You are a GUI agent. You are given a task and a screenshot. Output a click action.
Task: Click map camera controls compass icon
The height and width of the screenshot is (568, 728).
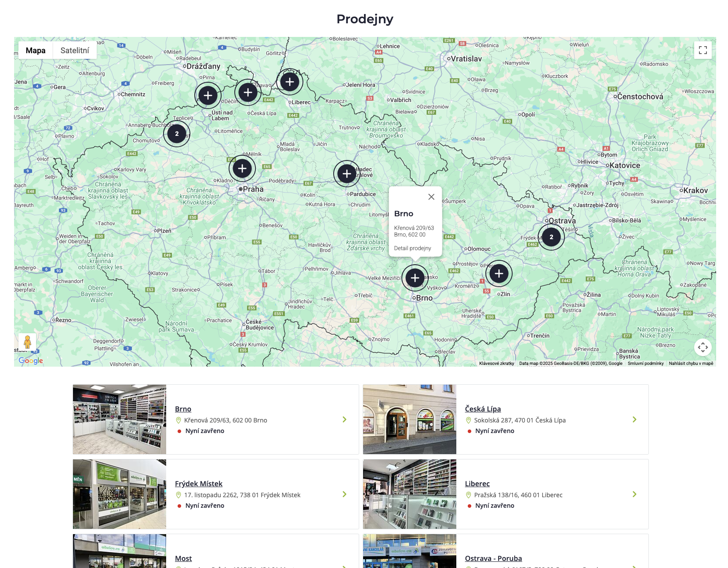point(703,347)
